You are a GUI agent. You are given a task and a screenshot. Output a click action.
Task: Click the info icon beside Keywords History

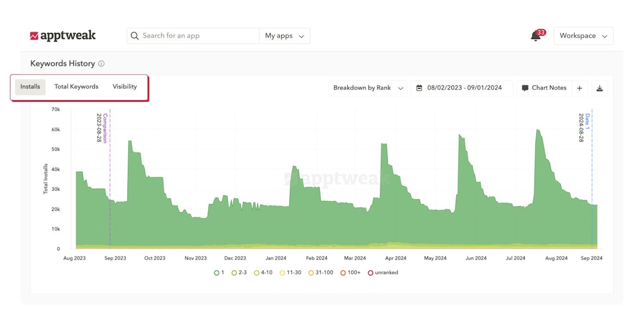101,63
